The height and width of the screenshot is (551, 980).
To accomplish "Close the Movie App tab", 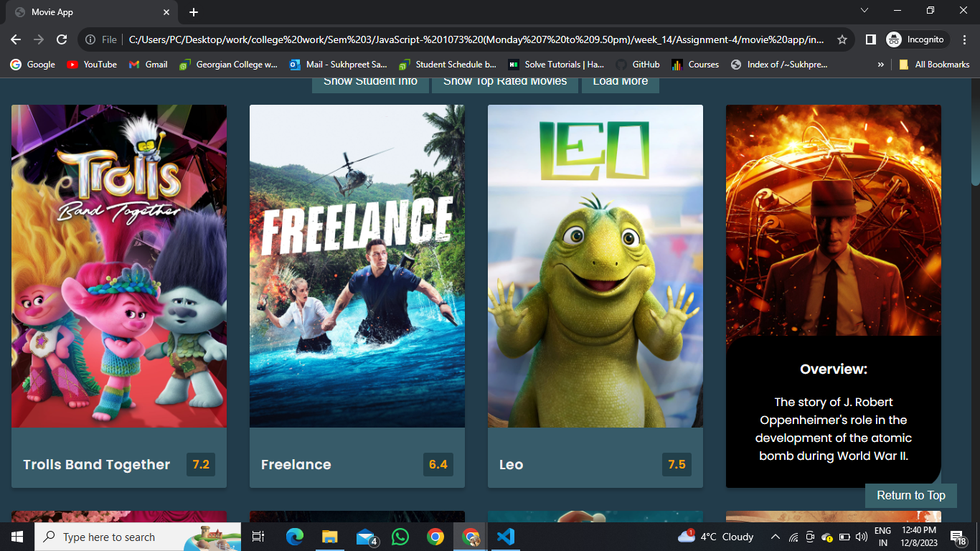I will pos(166,12).
